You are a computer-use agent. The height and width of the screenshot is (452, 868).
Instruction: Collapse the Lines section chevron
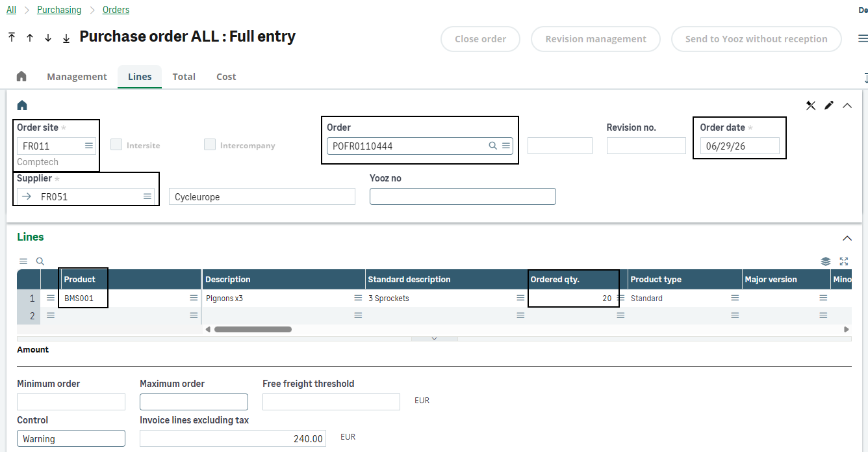847,238
